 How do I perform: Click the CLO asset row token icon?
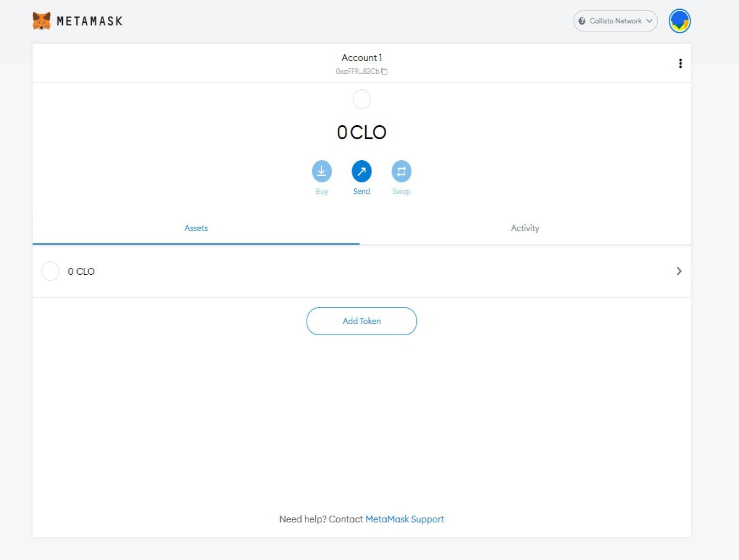pyautogui.click(x=50, y=271)
